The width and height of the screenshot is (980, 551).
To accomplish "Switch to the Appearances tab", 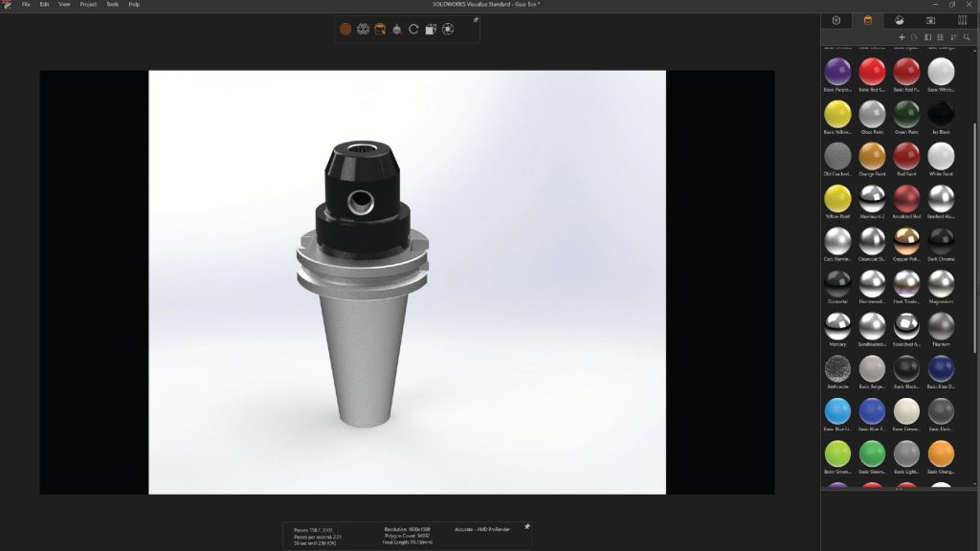I will pos(866,20).
